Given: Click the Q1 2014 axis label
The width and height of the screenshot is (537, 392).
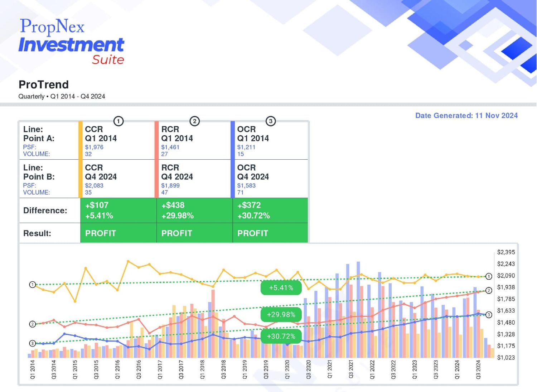Looking at the screenshot, I should coord(33,369).
